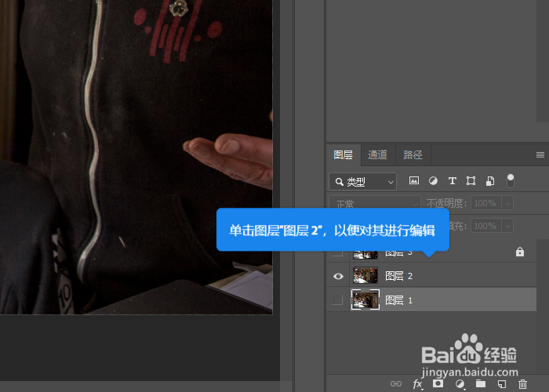This screenshot has height=392, width=549.
Task: Create new fill or adjustment layer
Action: (460, 383)
